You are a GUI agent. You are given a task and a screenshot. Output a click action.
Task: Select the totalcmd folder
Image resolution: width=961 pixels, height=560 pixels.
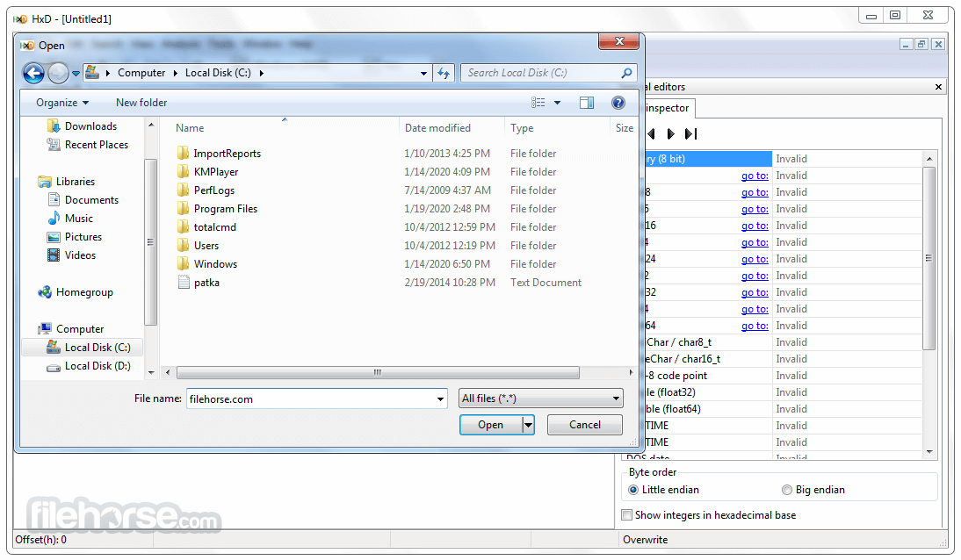tap(214, 227)
